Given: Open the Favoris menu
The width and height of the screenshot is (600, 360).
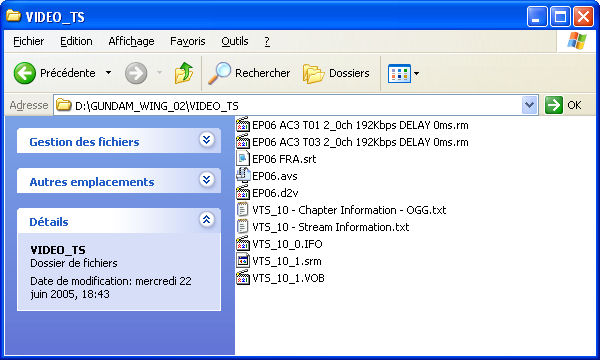Looking at the screenshot, I should coord(188,41).
